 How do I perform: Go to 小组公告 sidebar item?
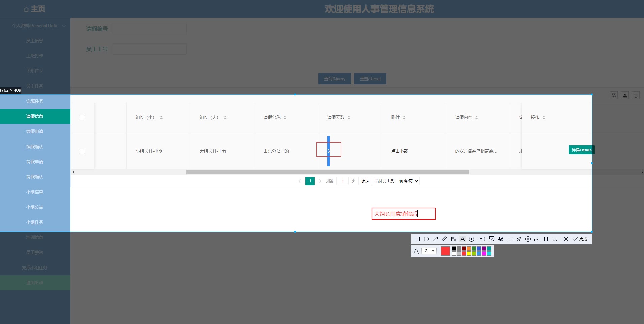coord(35,207)
